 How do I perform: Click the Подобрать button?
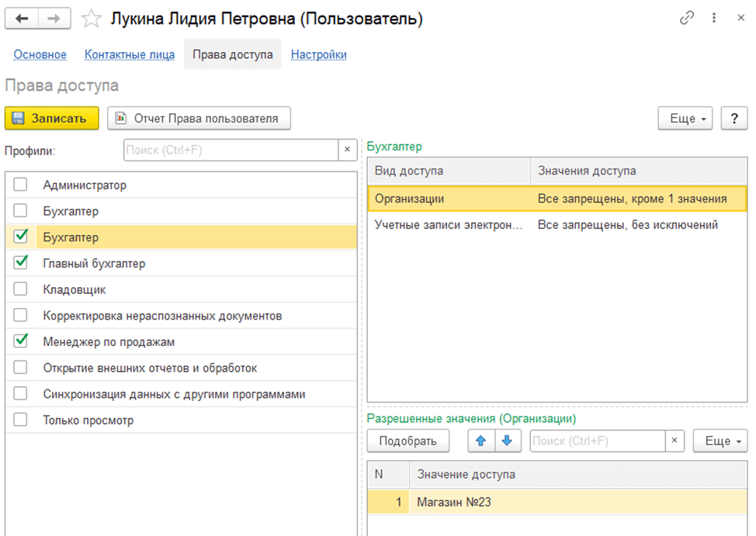407,441
